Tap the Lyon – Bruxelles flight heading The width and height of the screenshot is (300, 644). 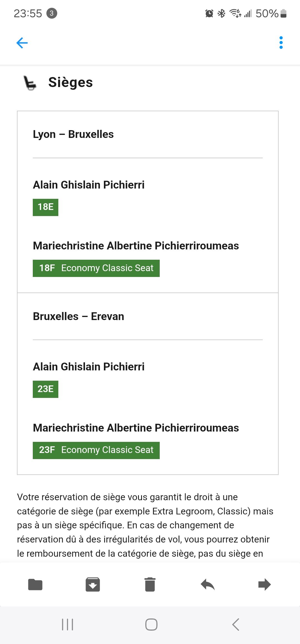pyautogui.click(x=73, y=134)
